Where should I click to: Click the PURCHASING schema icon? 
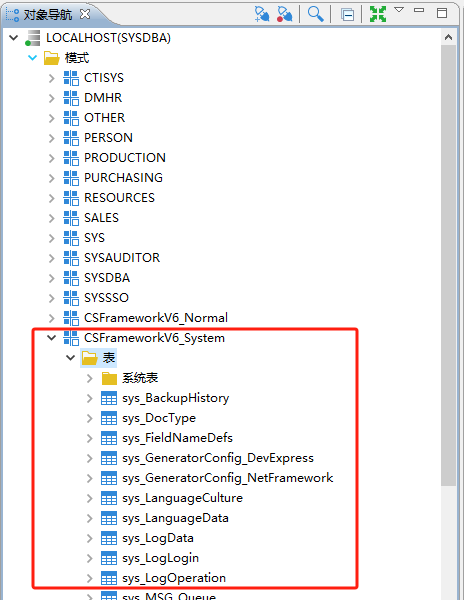(71, 178)
